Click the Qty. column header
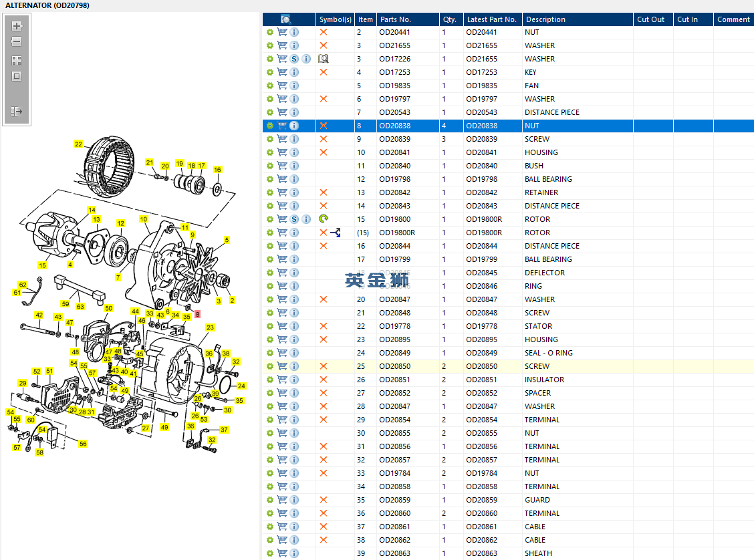 click(x=449, y=19)
